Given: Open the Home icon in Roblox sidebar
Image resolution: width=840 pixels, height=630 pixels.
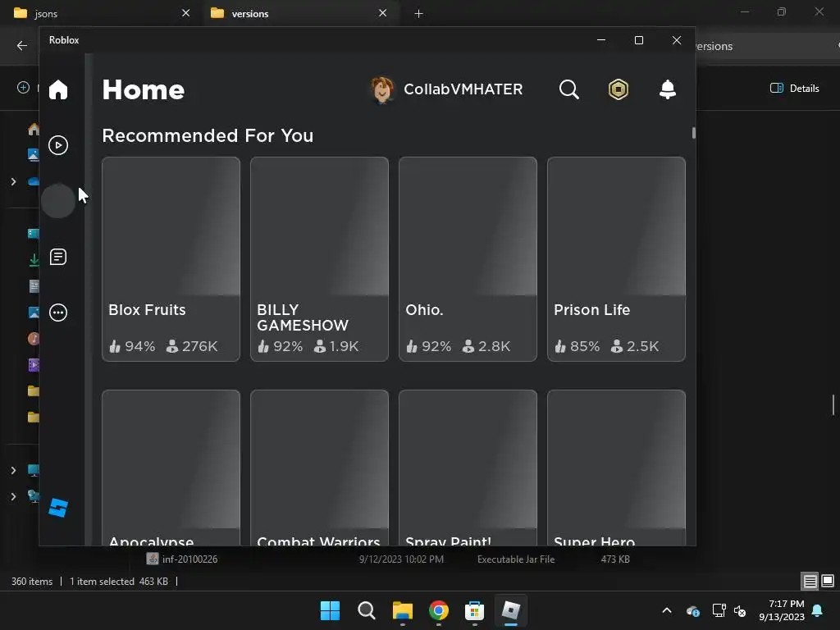Looking at the screenshot, I should tap(58, 89).
